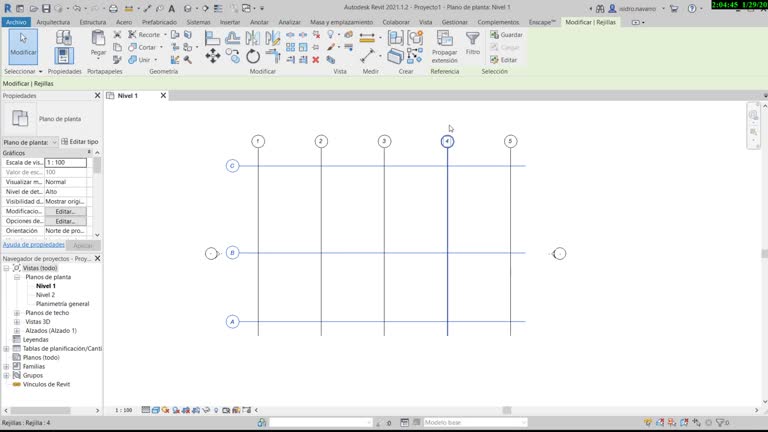The image size is (768, 432).
Task: Click the Pegar paste icon
Action: click(x=98, y=42)
